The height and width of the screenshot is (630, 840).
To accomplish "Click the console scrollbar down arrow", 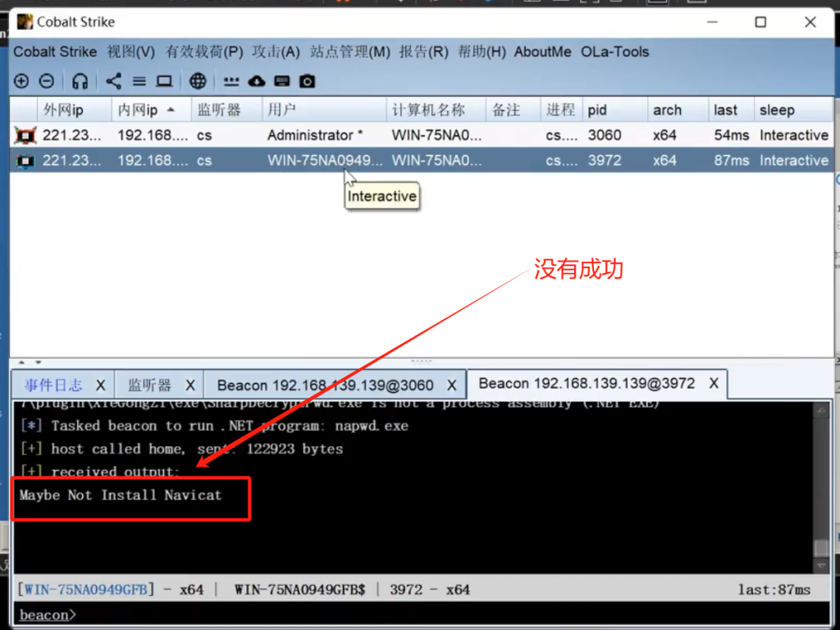I will (821, 566).
